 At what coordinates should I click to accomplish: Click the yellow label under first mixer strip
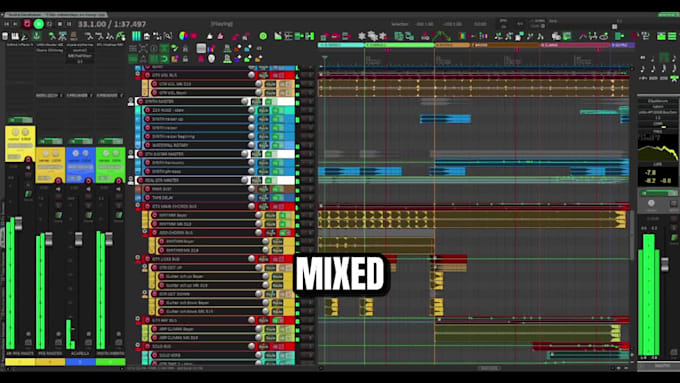point(20,362)
